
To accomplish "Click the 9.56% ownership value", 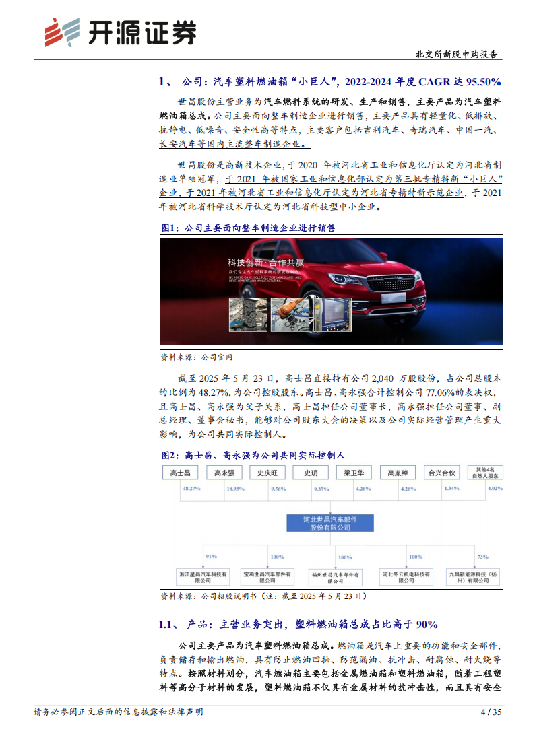I will pyautogui.click(x=278, y=489).
